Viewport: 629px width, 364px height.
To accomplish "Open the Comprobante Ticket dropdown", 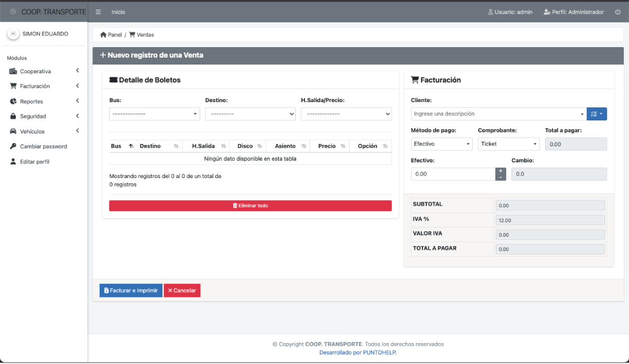I will pyautogui.click(x=508, y=144).
